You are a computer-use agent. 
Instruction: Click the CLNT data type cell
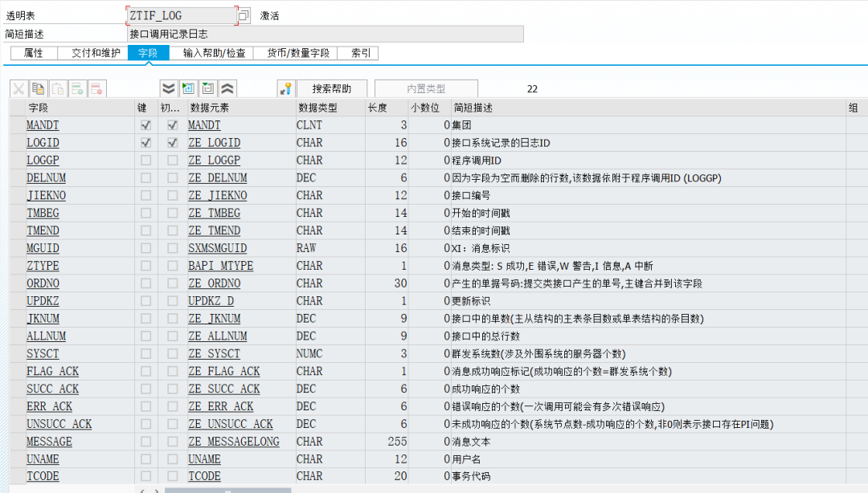[309, 125]
